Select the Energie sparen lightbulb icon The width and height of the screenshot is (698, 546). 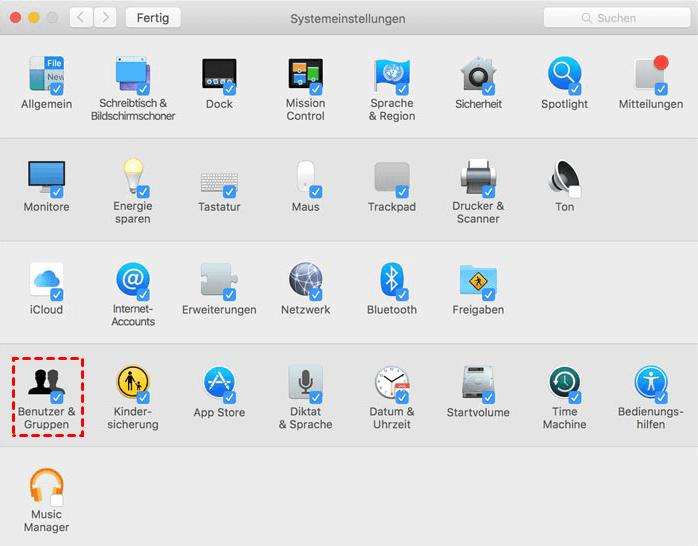(132, 178)
